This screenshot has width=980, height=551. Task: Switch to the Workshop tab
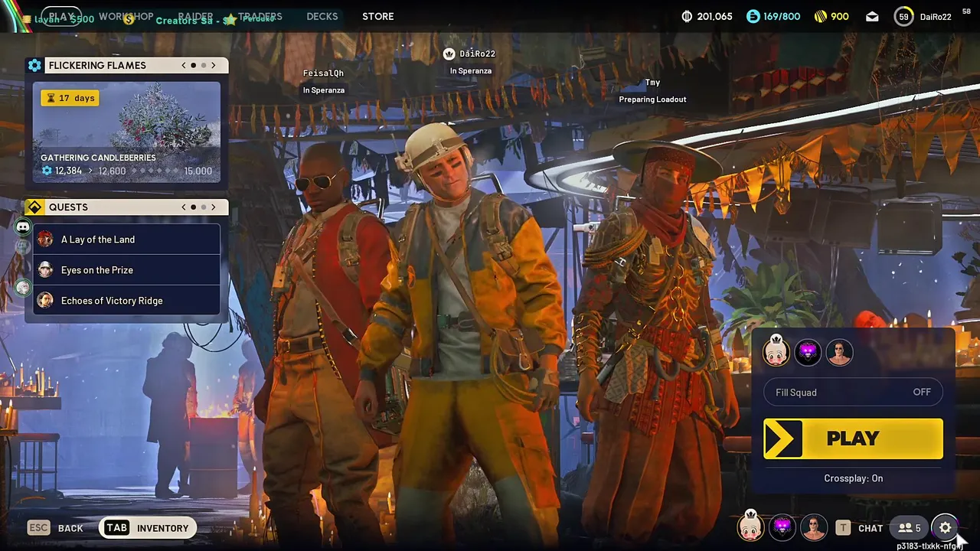[x=126, y=16]
